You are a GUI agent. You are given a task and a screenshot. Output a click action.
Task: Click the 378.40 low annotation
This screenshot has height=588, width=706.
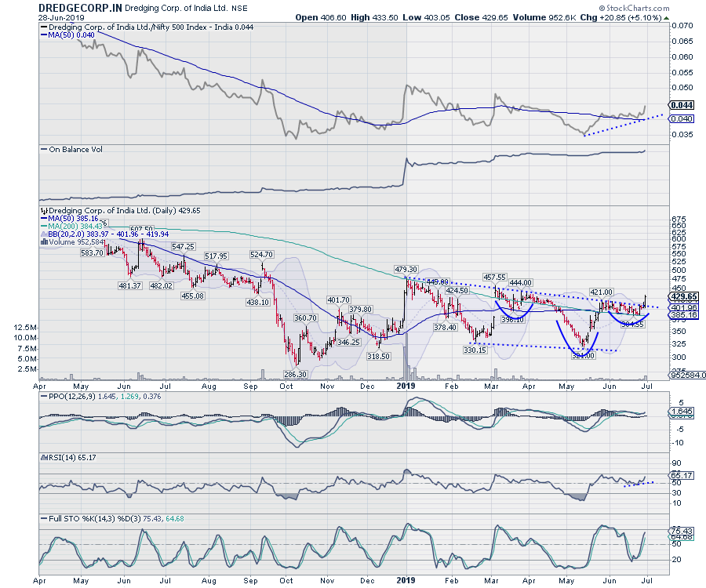(x=445, y=327)
